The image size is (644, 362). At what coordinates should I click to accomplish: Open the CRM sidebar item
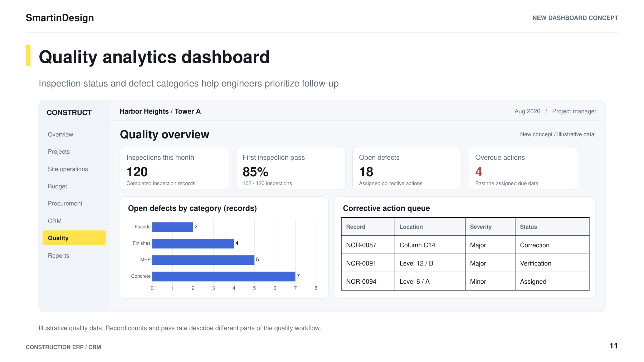pos(55,221)
